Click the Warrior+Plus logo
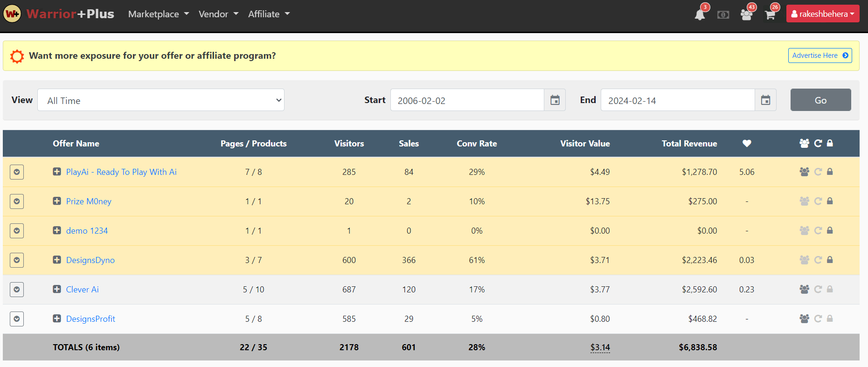This screenshot has width=868, height=367. click(x=59, y=14)
